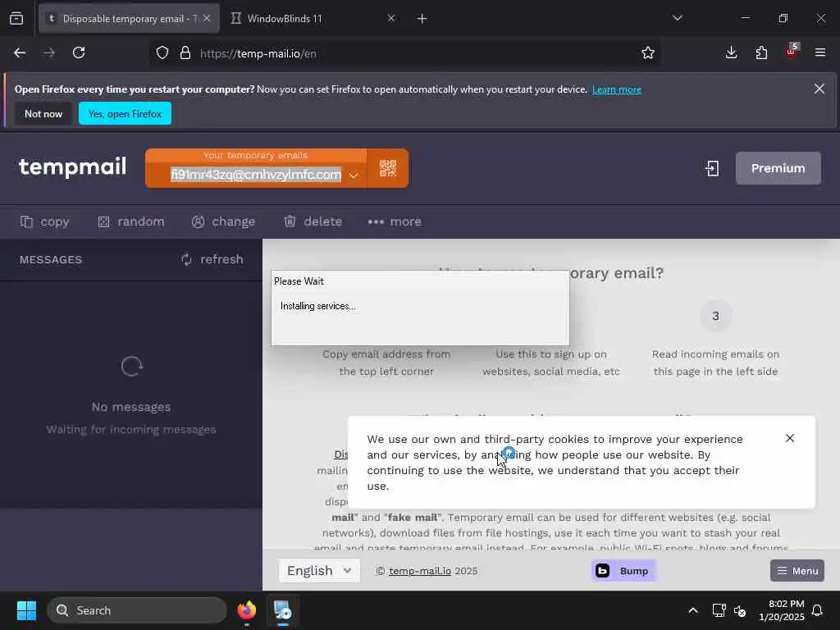Choose Not now in notification bar
840x630 pixels.
43,113
